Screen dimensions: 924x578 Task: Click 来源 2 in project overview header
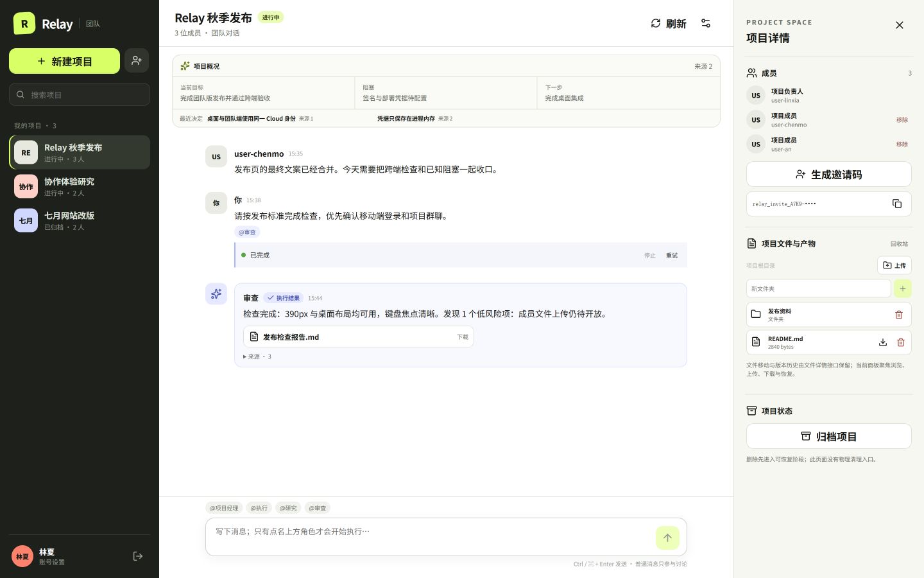click(703, 66)
